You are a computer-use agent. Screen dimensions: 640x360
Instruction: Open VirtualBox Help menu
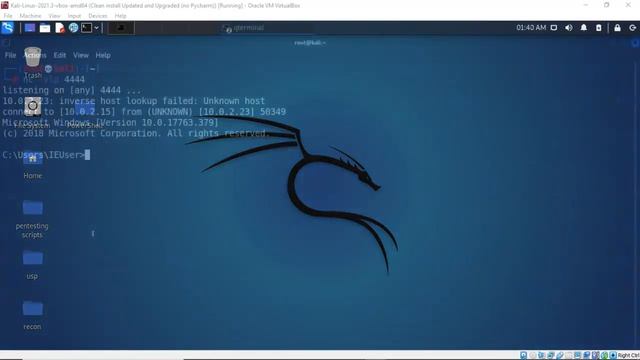pyautogui.click(x=120, y=16)
